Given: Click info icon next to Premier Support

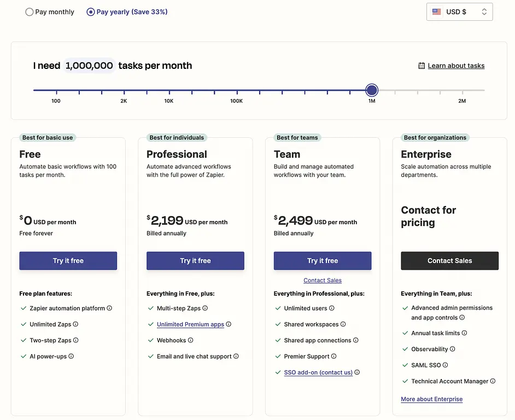Looking at the screenshot, I should pyautogui.click(x=334, y=357).
